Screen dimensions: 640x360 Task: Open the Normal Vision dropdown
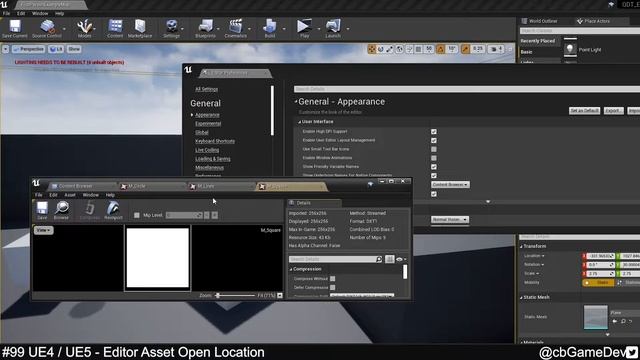coord(449,220)
